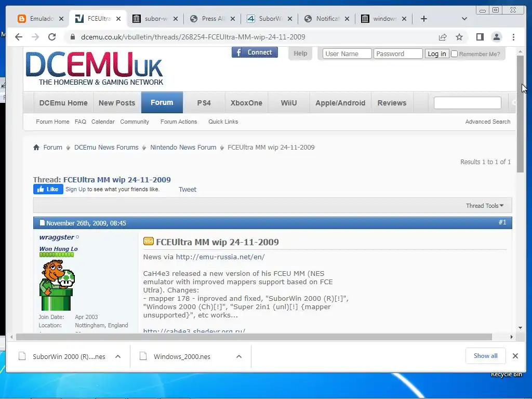Open the PS4 section
The width and height of the screenshot is (532, 399).
pyautogui.click(x=204, y=103)
